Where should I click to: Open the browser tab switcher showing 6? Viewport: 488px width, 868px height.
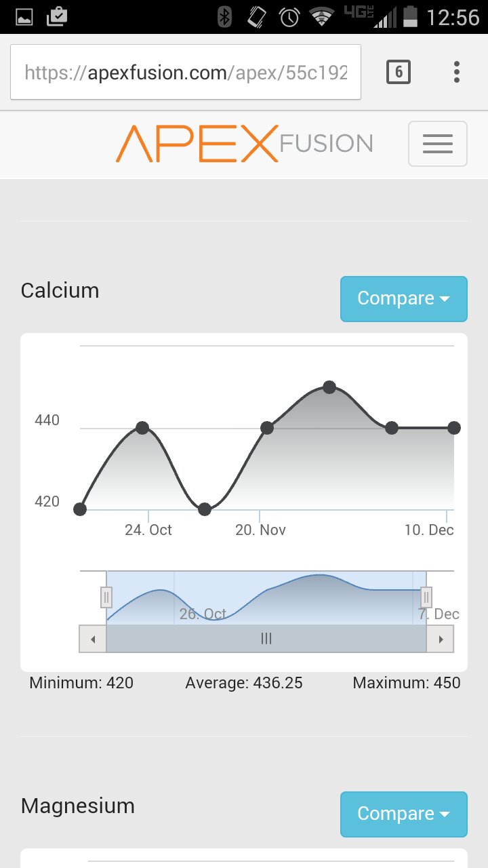coord(399,71)
